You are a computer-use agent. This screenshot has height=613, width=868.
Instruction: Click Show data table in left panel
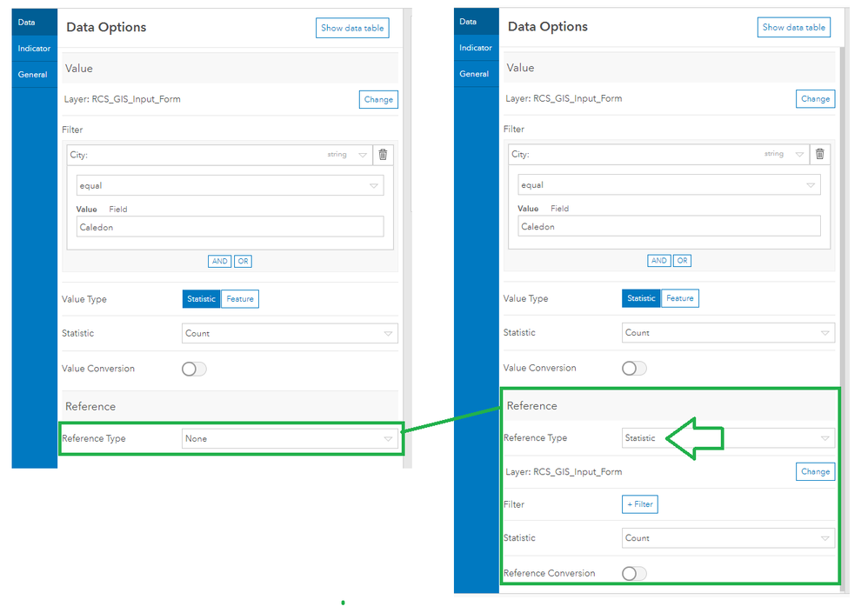tap(352, 28)
